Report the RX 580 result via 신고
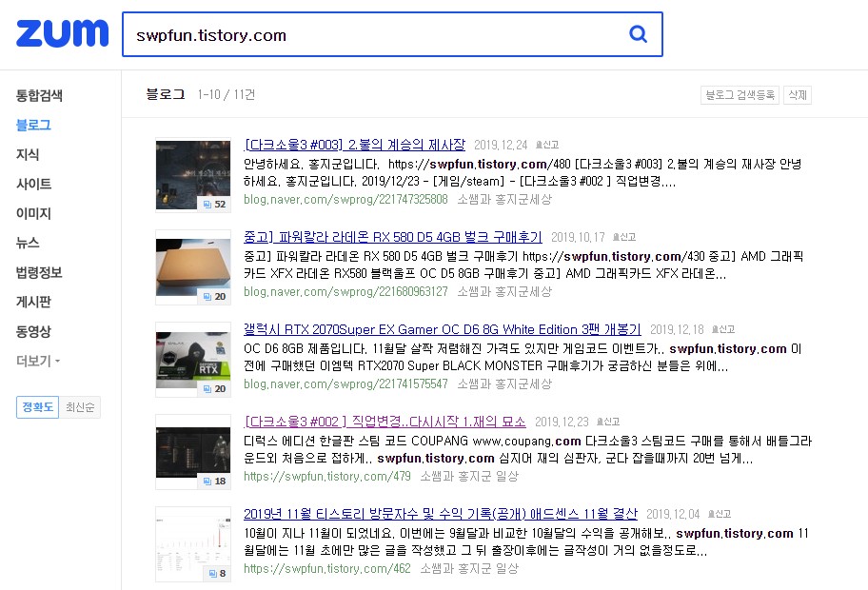 [624, 238]
